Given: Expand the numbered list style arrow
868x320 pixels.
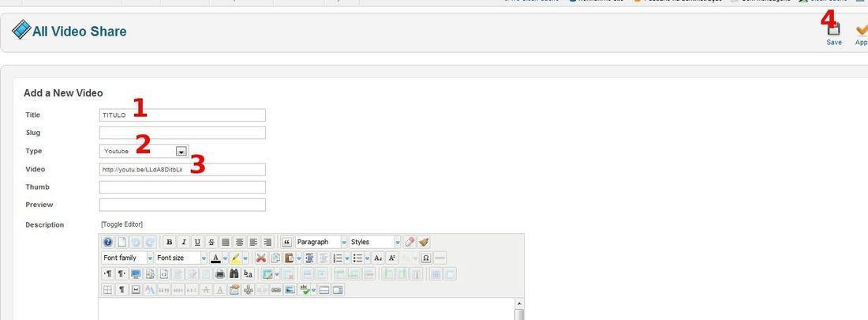Looking at the screenshot, I should (x=347, y=258).
